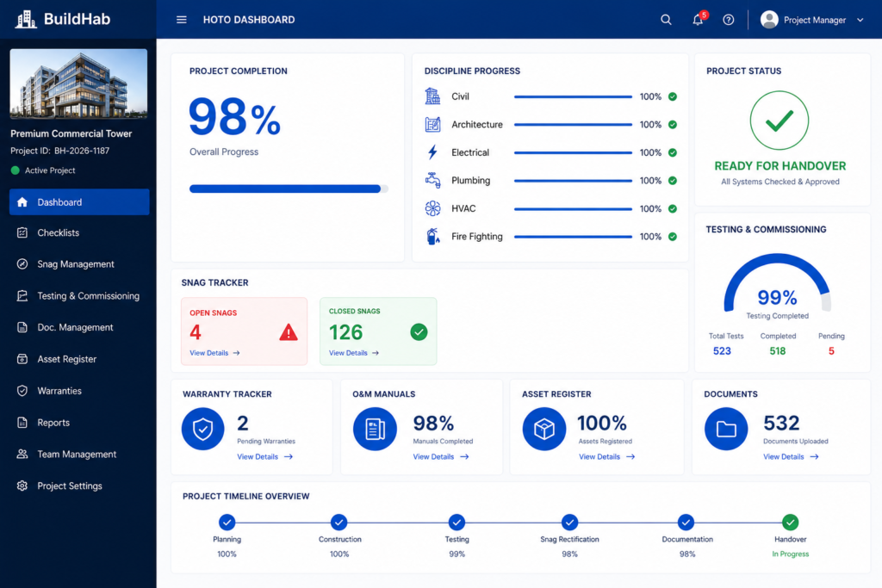
Task: Click the Asset Register cube icon
Action: [544, 429]
